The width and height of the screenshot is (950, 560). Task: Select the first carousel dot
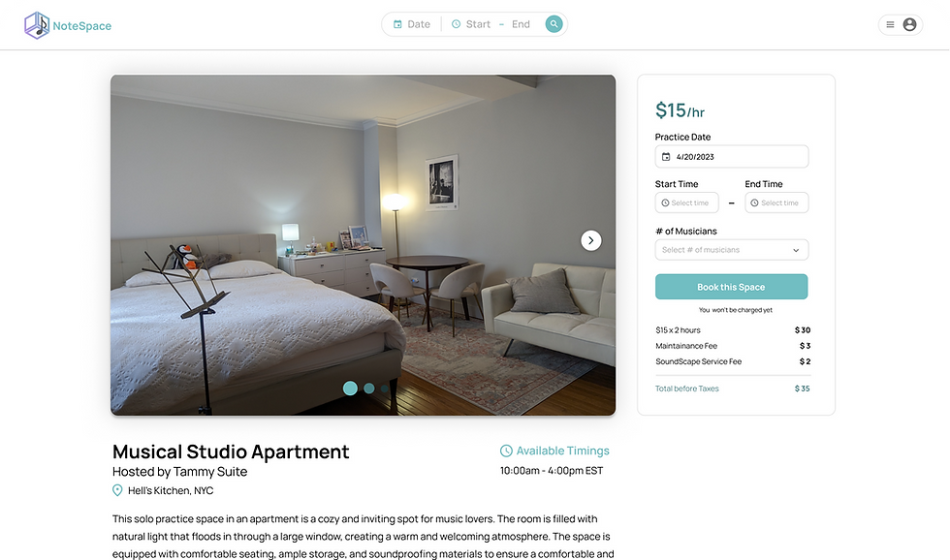[350, 389]
